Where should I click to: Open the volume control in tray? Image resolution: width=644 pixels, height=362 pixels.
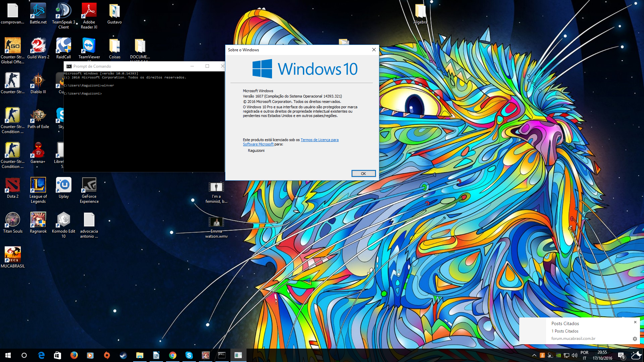pyautogui.click(x=575, y=355)
